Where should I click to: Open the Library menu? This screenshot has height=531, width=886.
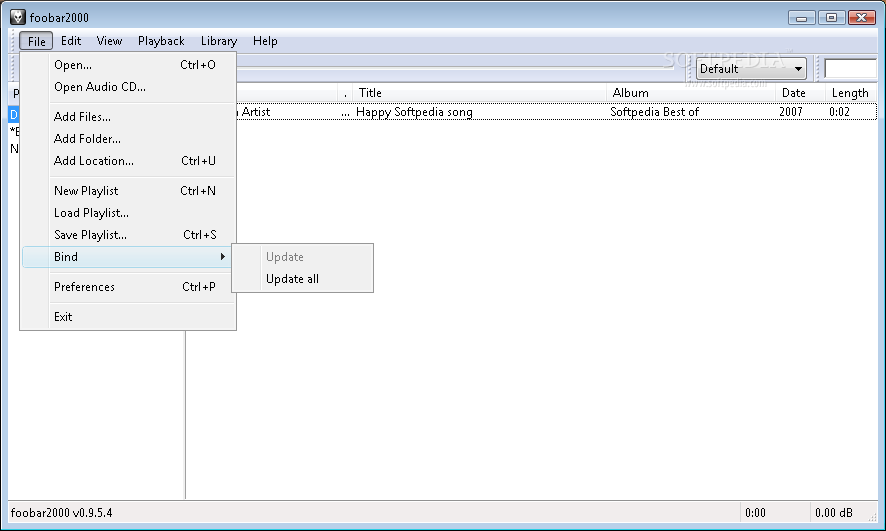pos(219,41)
